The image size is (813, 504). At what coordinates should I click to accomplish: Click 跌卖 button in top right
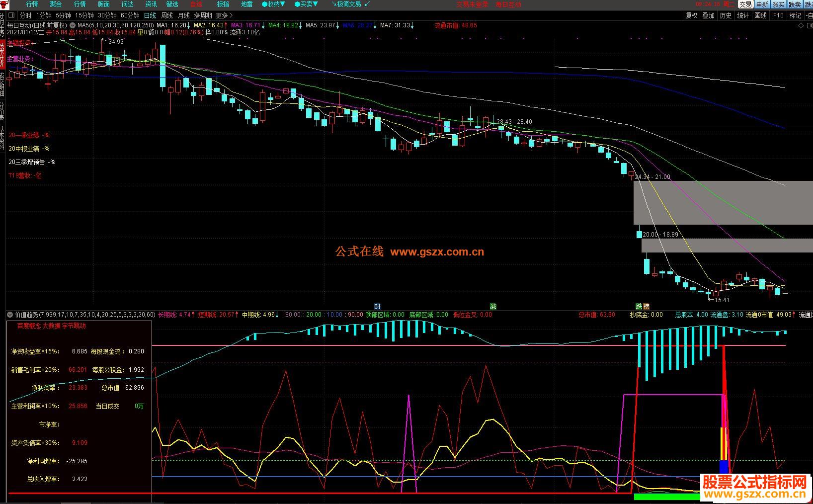point(795,4)
